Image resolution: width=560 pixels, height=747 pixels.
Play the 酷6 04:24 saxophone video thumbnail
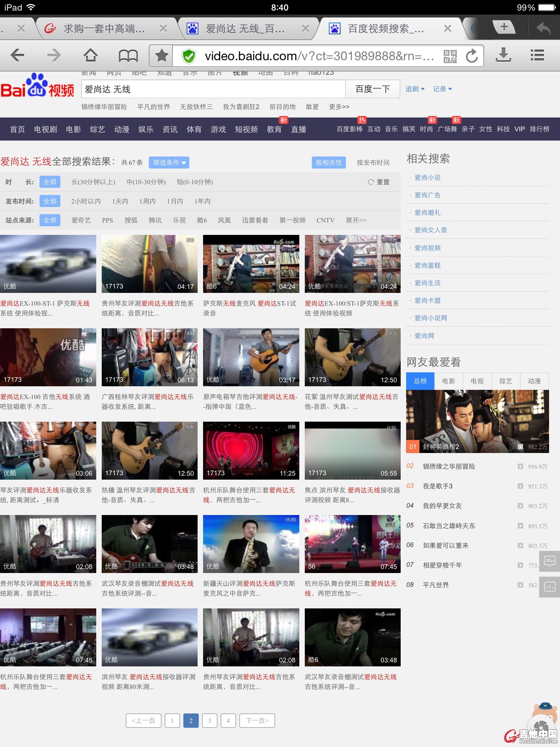251,264
